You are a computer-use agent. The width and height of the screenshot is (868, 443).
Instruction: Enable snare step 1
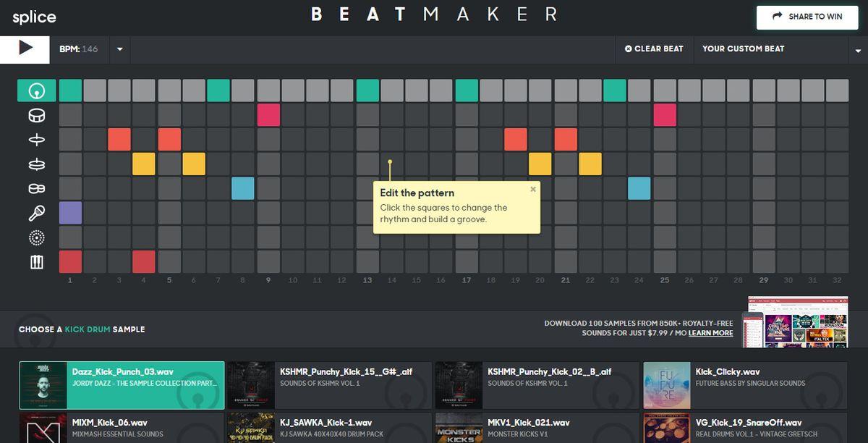coord(70,115)
